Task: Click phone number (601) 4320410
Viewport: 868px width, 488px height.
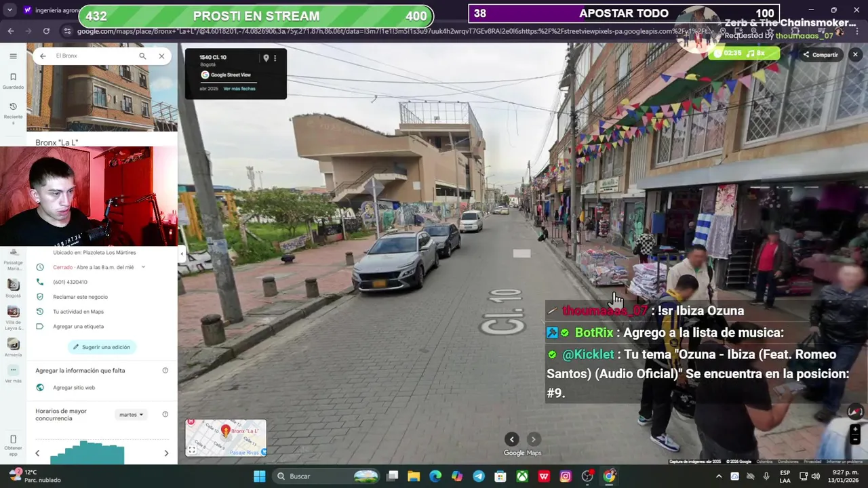Action: pyautogui.click(x=71, y=282)
